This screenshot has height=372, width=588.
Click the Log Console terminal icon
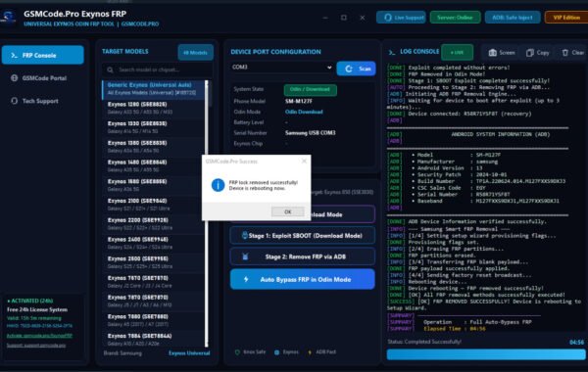pos(392,53)
